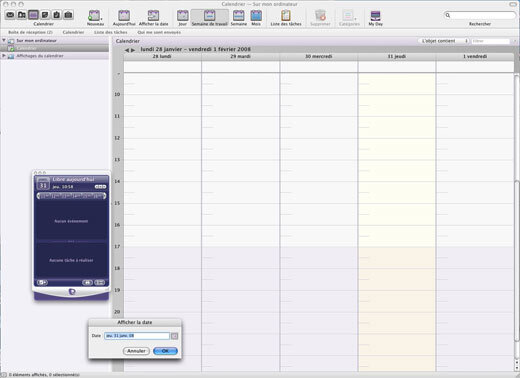The height and width of the screenshot is (378, 520).
Task: Open the Address Book view icon
Action: [x=22, y=15]
